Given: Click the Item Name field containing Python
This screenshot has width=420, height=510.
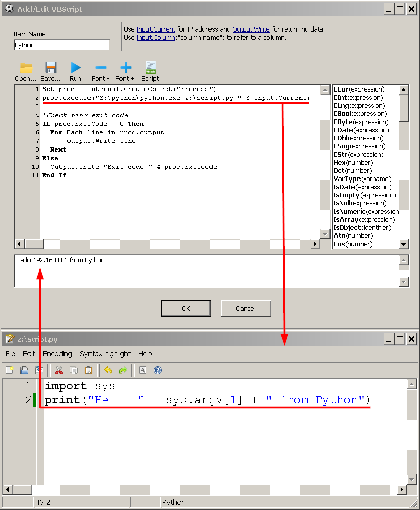Looking at the screenshot, I should [x=62, y=45].
